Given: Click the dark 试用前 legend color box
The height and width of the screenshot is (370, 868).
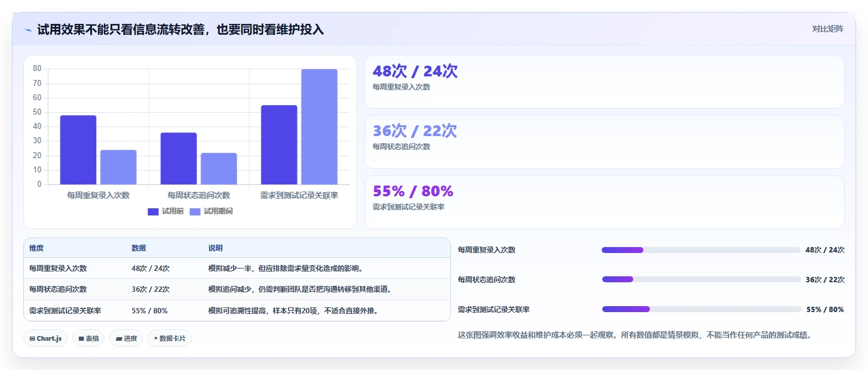Looking at the screenshot, I should tap(153, 211).
